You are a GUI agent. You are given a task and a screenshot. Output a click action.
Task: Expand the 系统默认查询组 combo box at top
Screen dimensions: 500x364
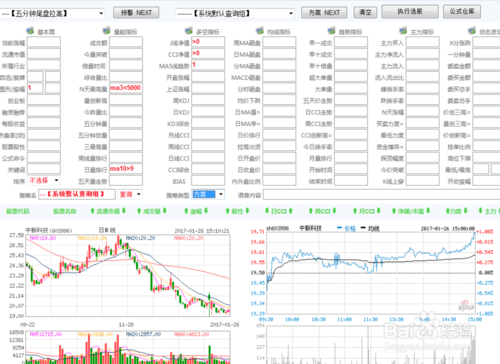(x=291, y=13)
